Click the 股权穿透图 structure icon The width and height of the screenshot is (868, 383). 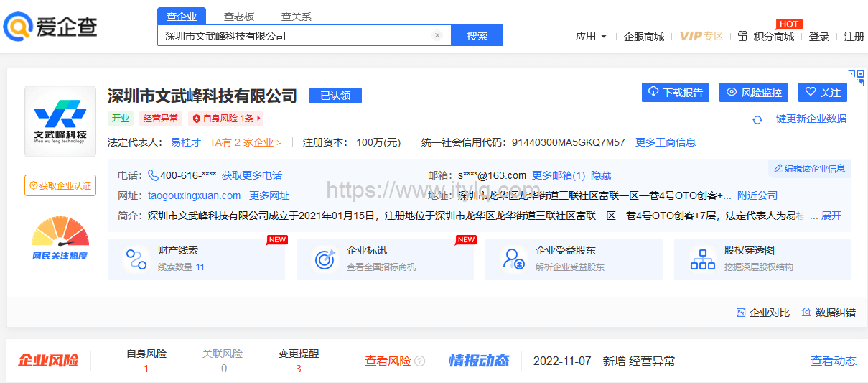pos(702,259)
